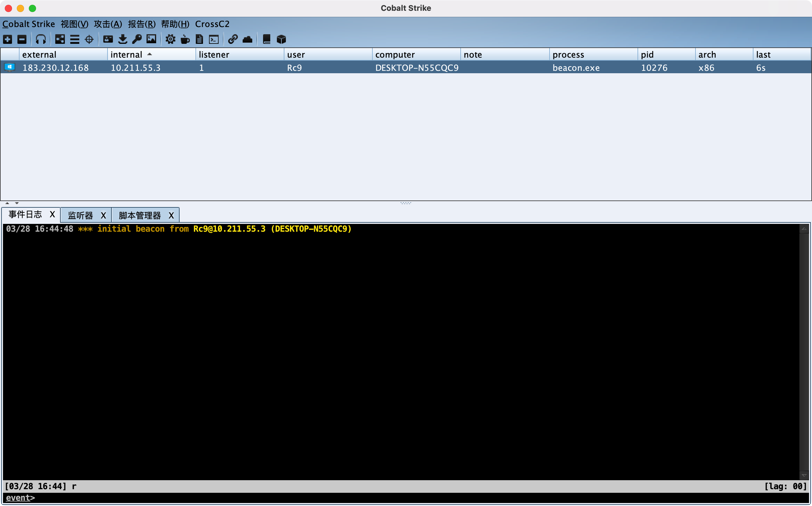
Task: Click the event log scrollbar up arrow
Action: 804,229
